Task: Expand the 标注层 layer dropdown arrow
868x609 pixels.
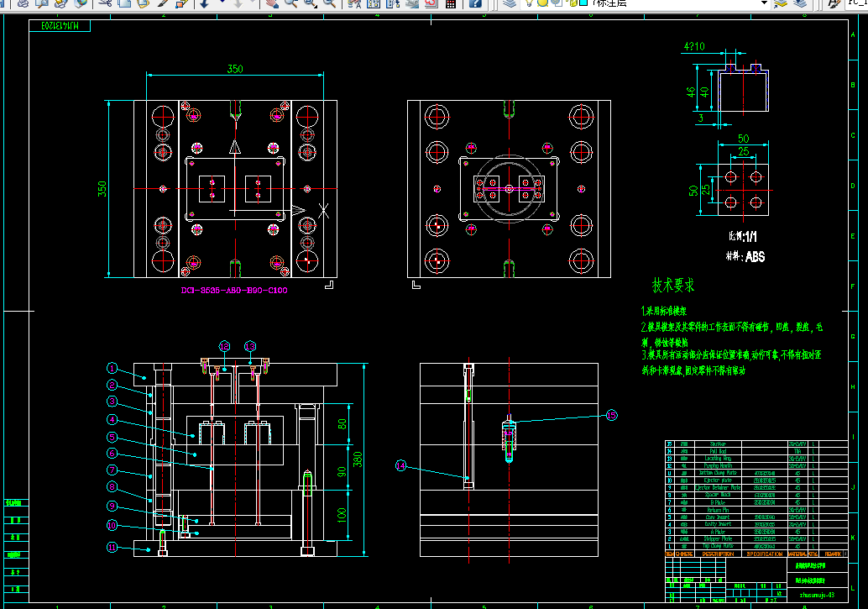Action: click(x=764, y=3)
